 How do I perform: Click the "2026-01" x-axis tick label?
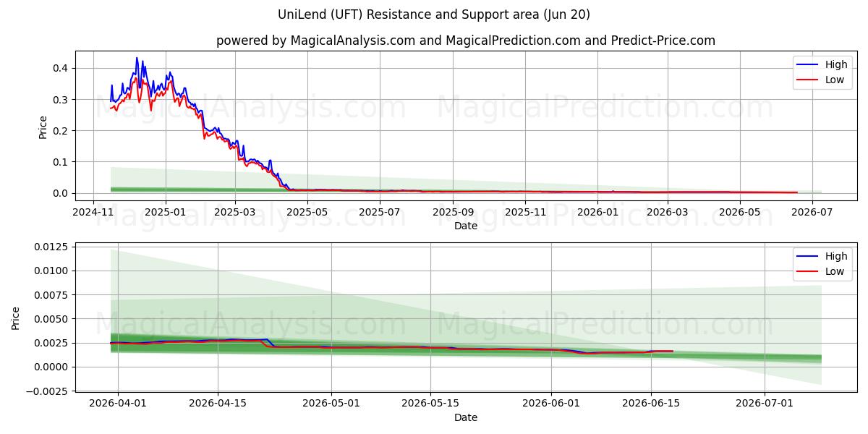pyautogui.click(x=597, y=211)
